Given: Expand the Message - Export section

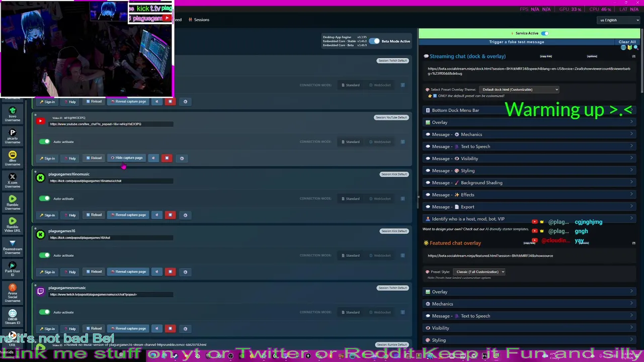Looking at the screenshot, I should point(529,207).
